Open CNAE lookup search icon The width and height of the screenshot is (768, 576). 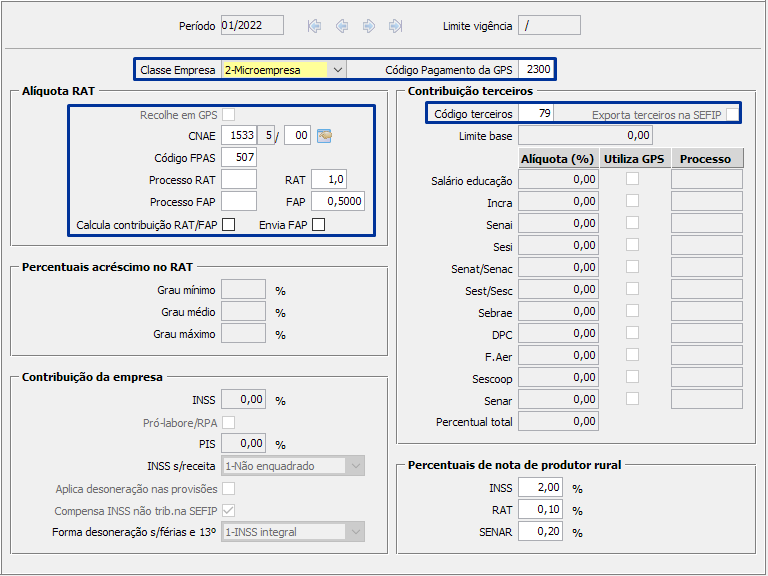click(324, 136)
